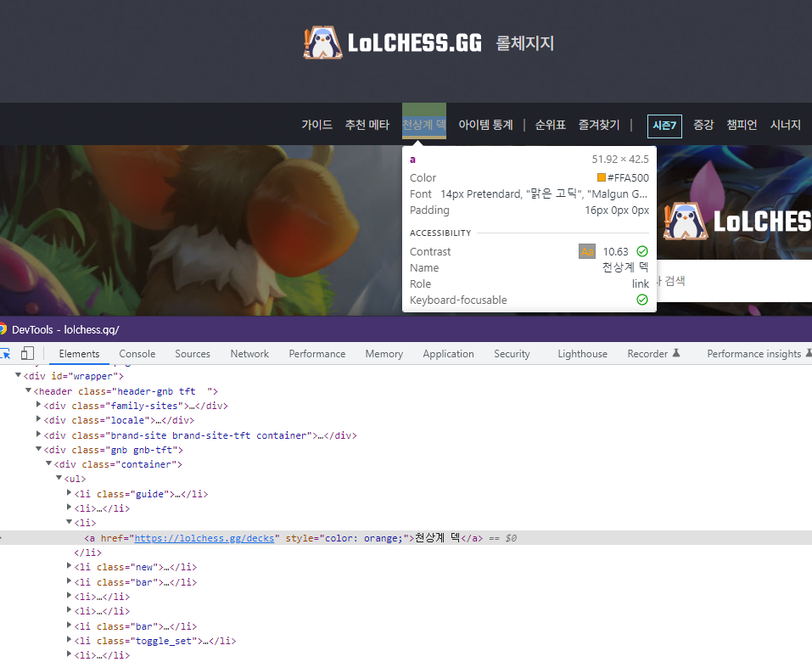Expand the li class="new" node
812x662 pixels.
[x=69, y=565]
